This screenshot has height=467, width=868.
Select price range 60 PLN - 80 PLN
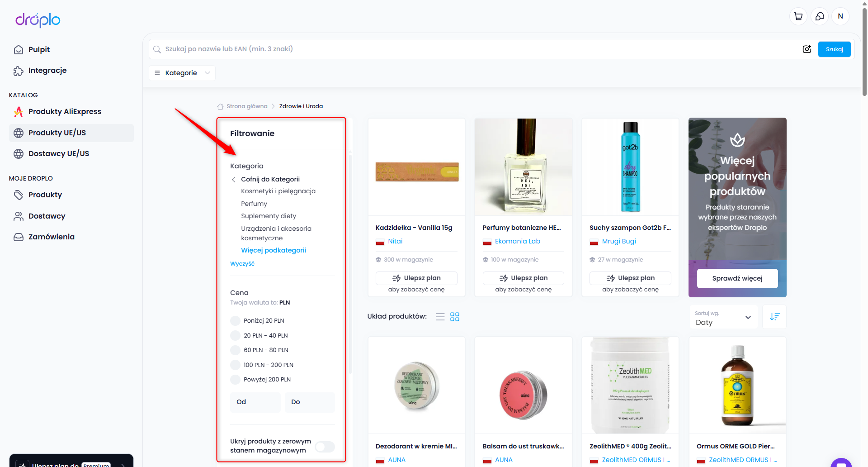pyautogui.click(x=235, y=350)
